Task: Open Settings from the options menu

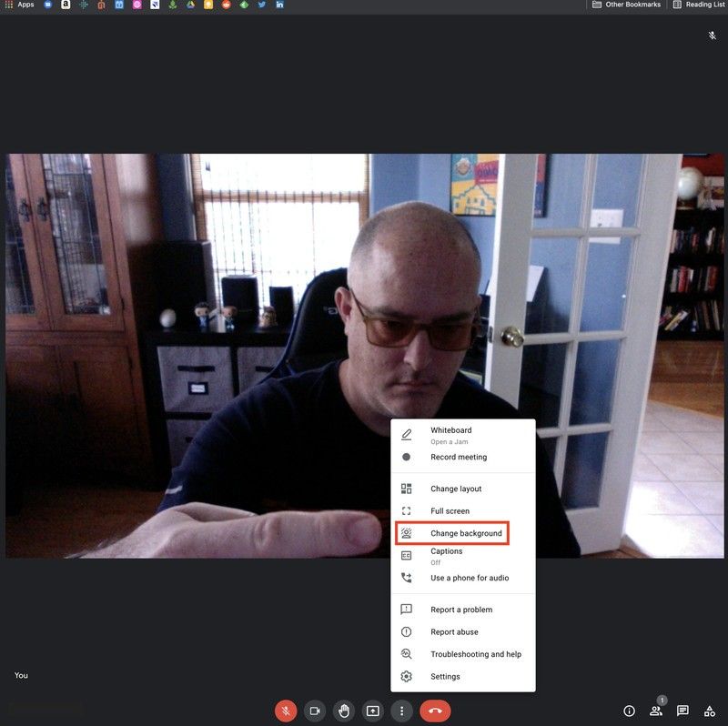Action: coord(446,676)
